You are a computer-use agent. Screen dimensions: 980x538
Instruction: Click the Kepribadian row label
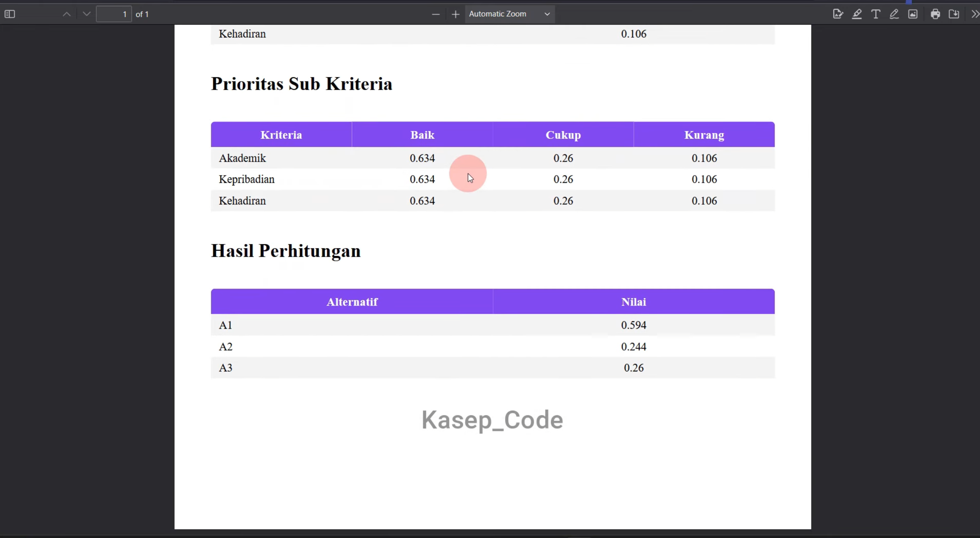click(247, 179)
